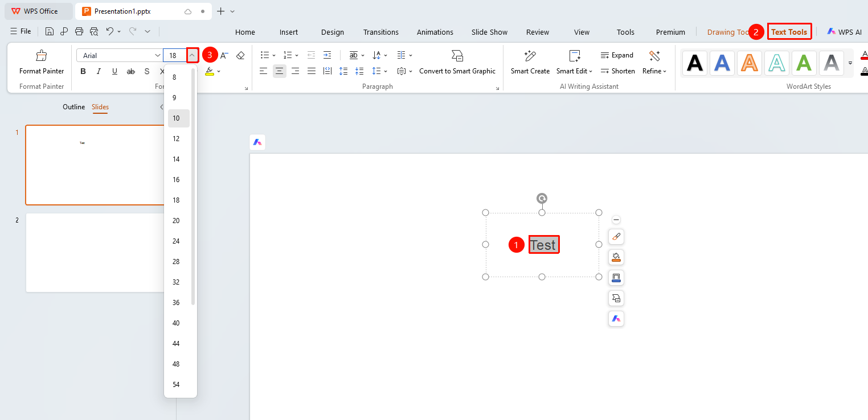Click the yellow highlight color button
This screenshot has height=420, width=868.
tap(209, 71)
